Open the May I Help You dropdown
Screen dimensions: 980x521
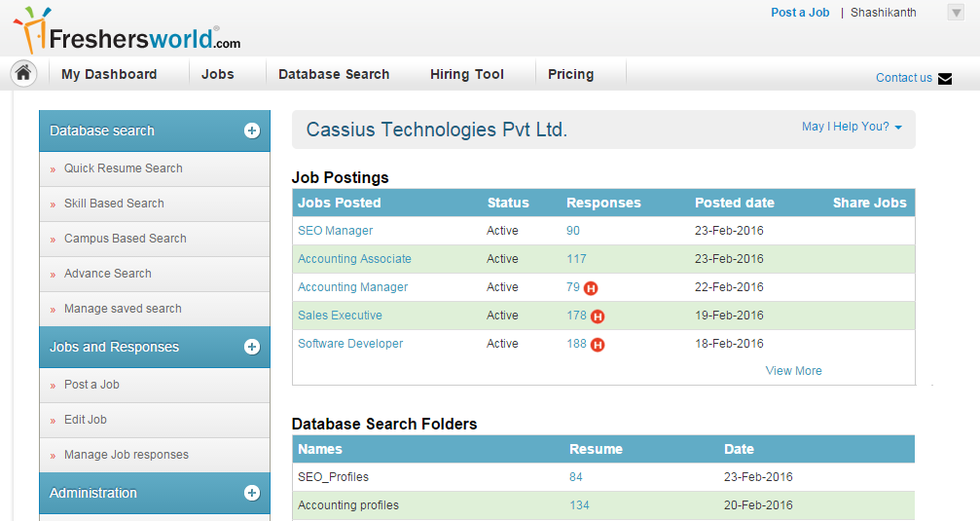tap(852, 127)
